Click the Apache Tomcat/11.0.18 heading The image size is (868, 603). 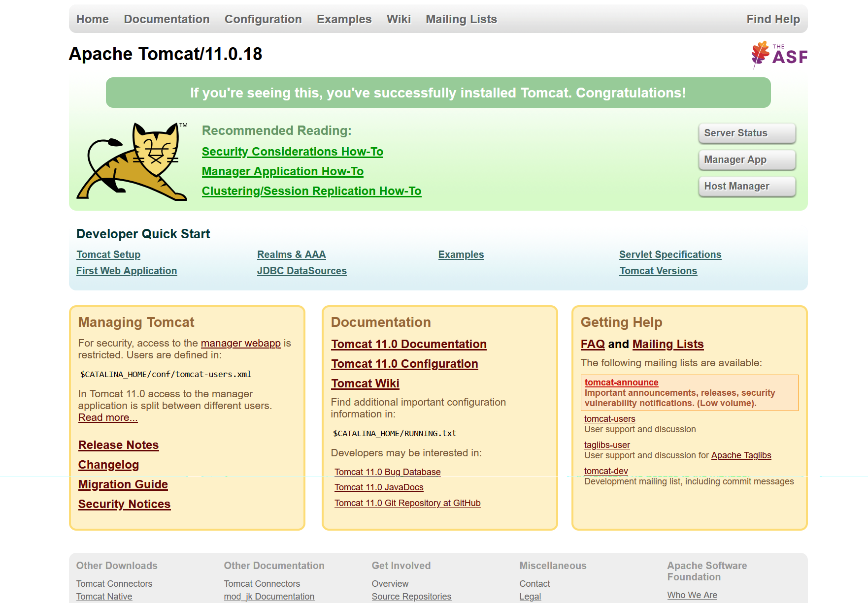pos(166,54)
